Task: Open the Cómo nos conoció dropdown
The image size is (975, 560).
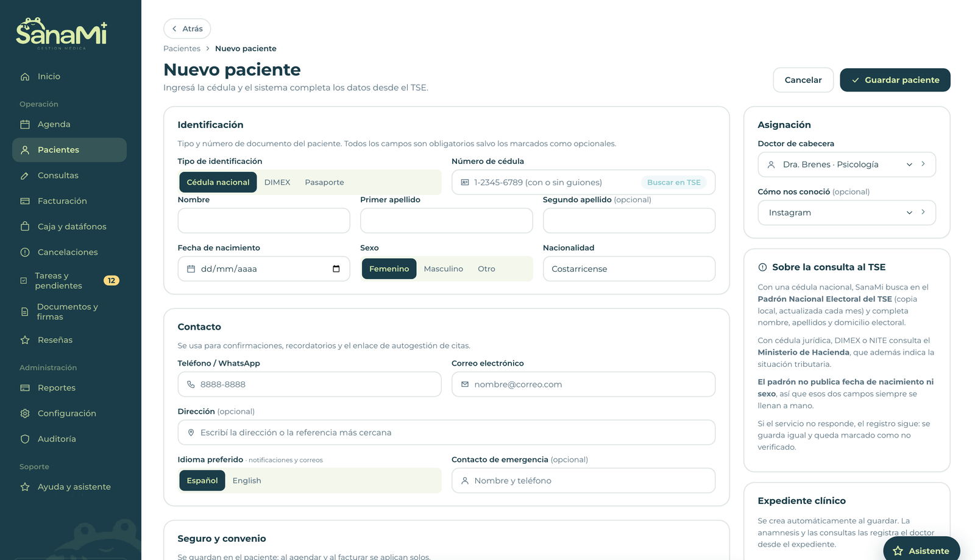Action: click(847, 213)
